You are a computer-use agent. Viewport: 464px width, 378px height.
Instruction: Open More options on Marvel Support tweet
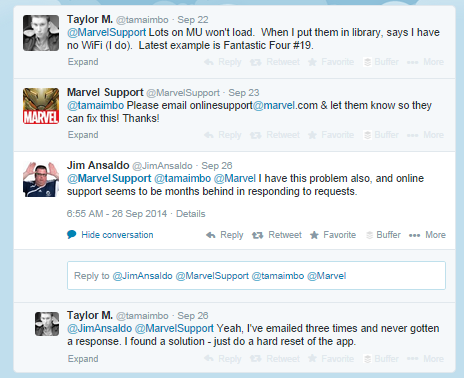425,135
